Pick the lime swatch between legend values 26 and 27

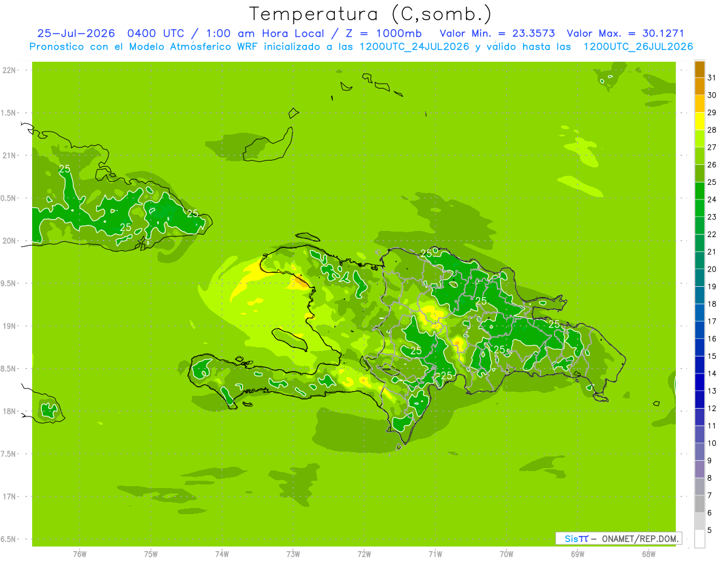pyautogui.click(x=699, y=156)
